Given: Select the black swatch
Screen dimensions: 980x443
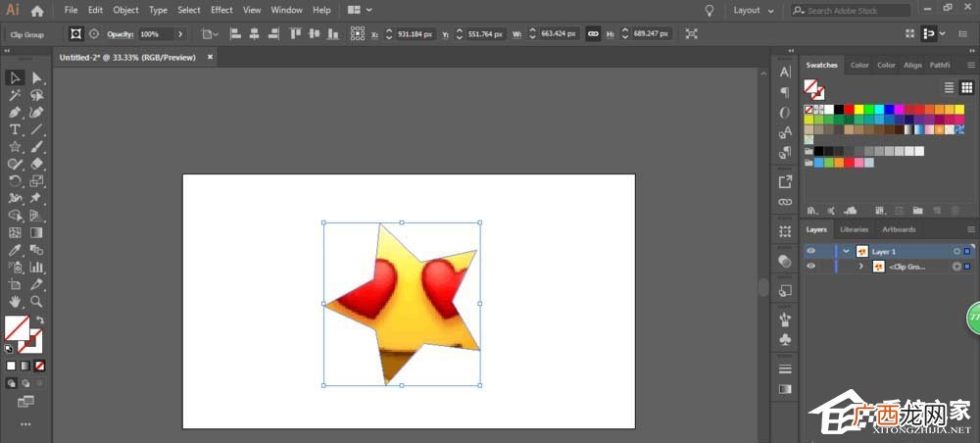Looking at the screenshot, I should [840, 110].
